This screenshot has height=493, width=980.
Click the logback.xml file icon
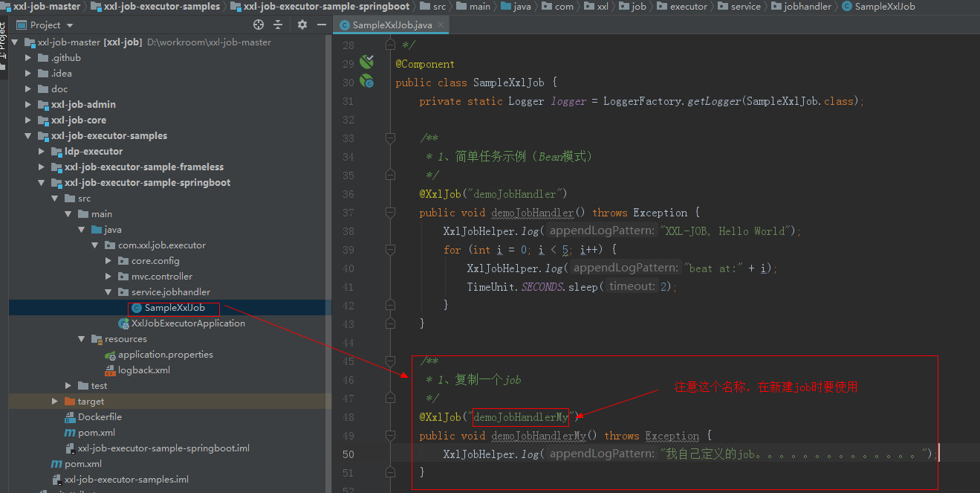point(110,370)
